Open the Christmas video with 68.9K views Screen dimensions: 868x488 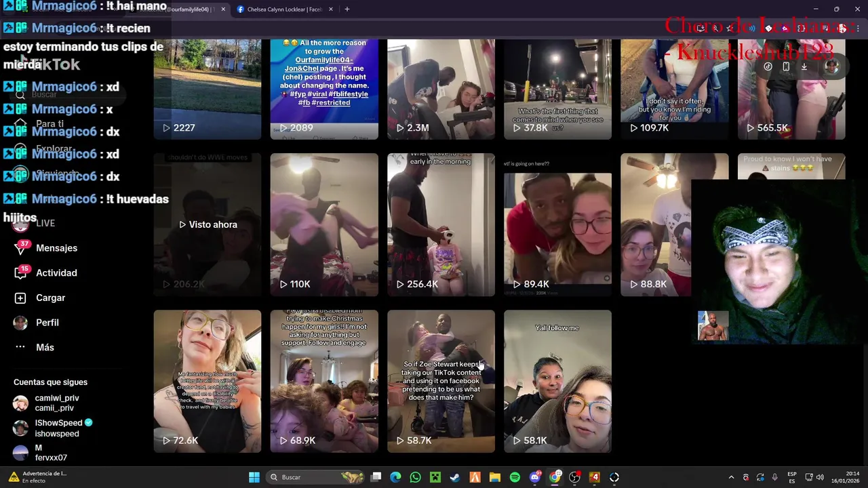[x=324, y=382]
